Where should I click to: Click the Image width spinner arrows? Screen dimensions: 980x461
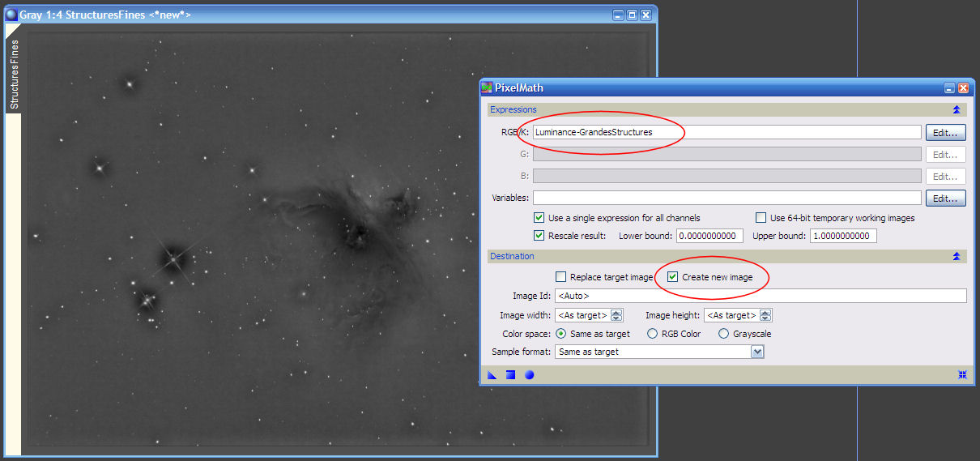tap(616, 315)
